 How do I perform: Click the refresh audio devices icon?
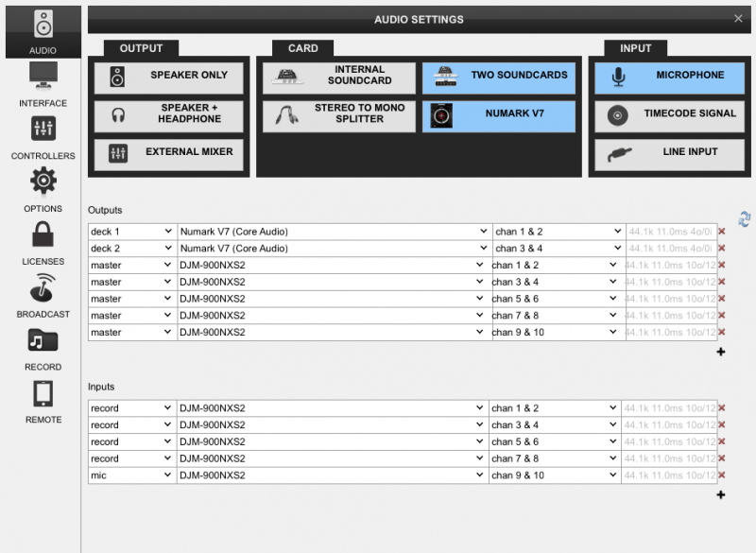(744, 219)
